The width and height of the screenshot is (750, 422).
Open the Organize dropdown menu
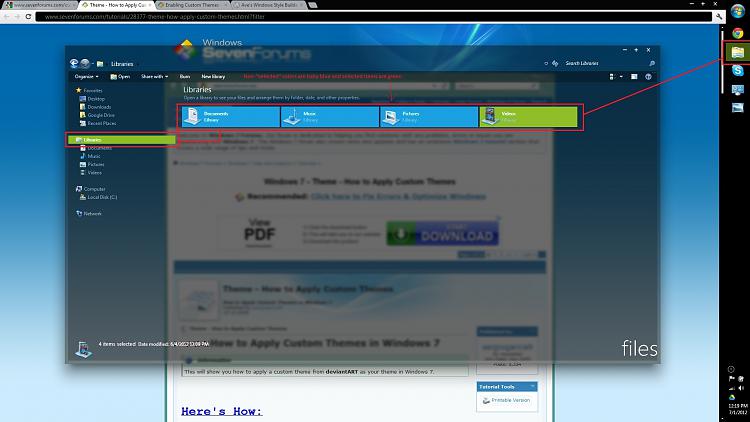point(86,77)
